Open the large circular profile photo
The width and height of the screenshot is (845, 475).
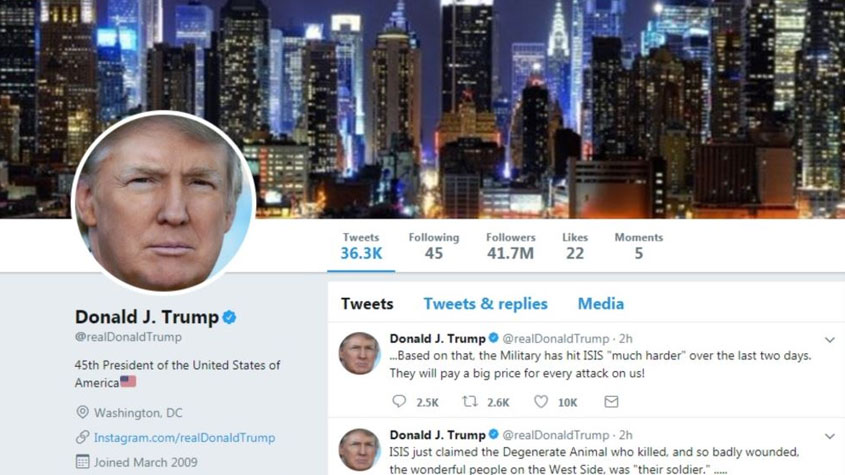coord(163,202)
